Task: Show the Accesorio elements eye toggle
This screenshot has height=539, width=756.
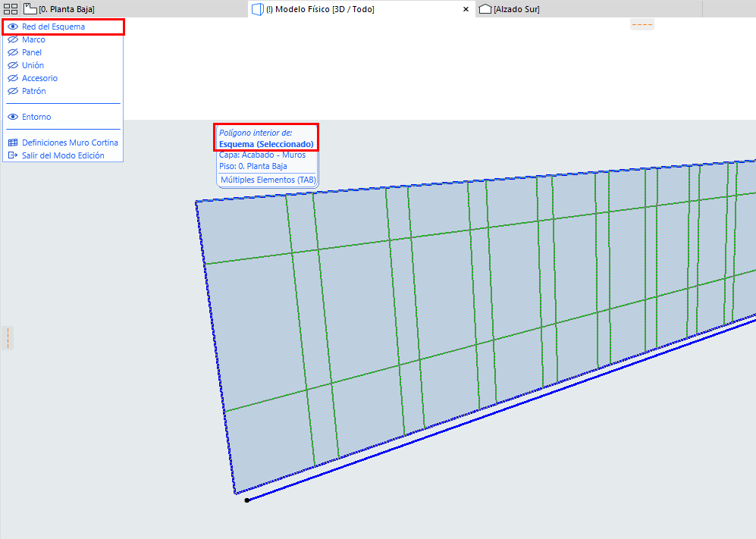Action: (13, 78)
